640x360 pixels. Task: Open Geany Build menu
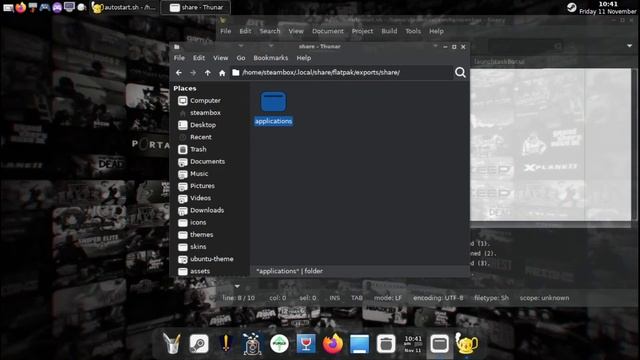(x=389, y=31)
